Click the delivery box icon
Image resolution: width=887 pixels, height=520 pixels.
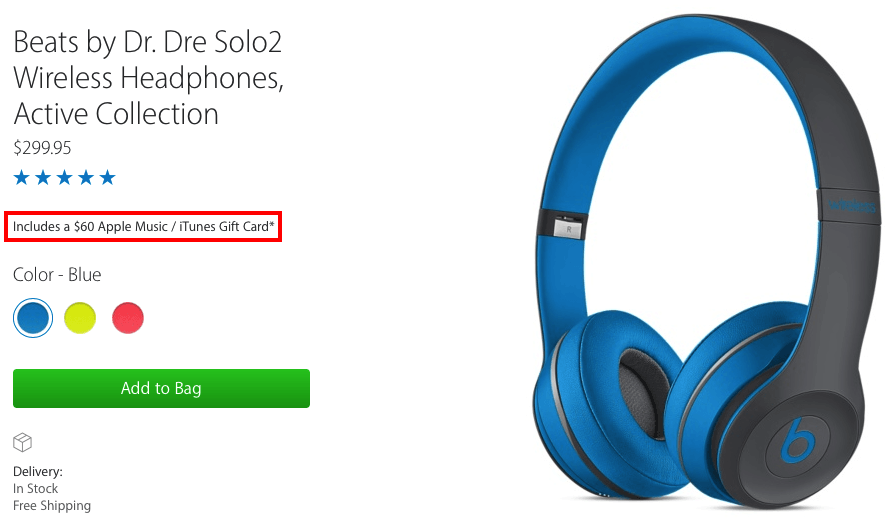pyautogui.click(x=23, y=442)
